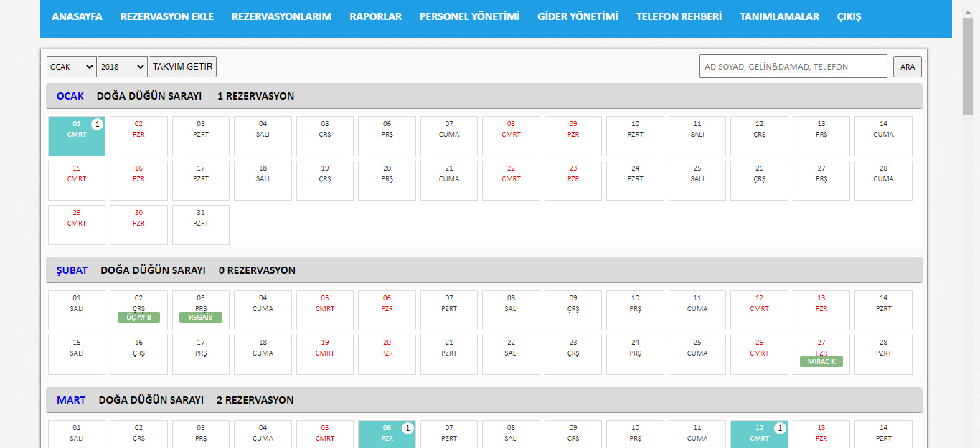Screen dimensions: 980x448
Task: Click the TAKVİM GETİR button
Action: [x=183, y=67]
